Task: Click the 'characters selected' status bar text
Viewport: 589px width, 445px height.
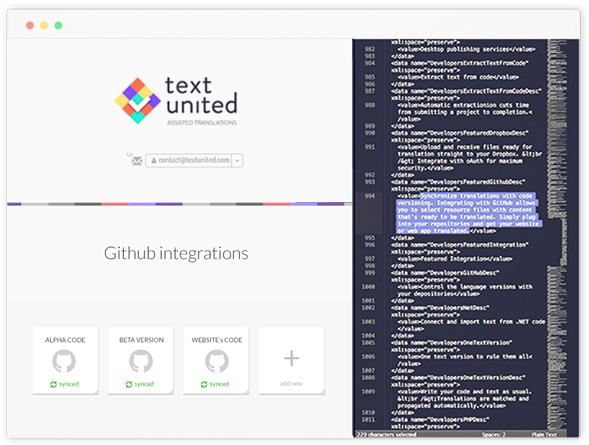Action: pos(387,434)
